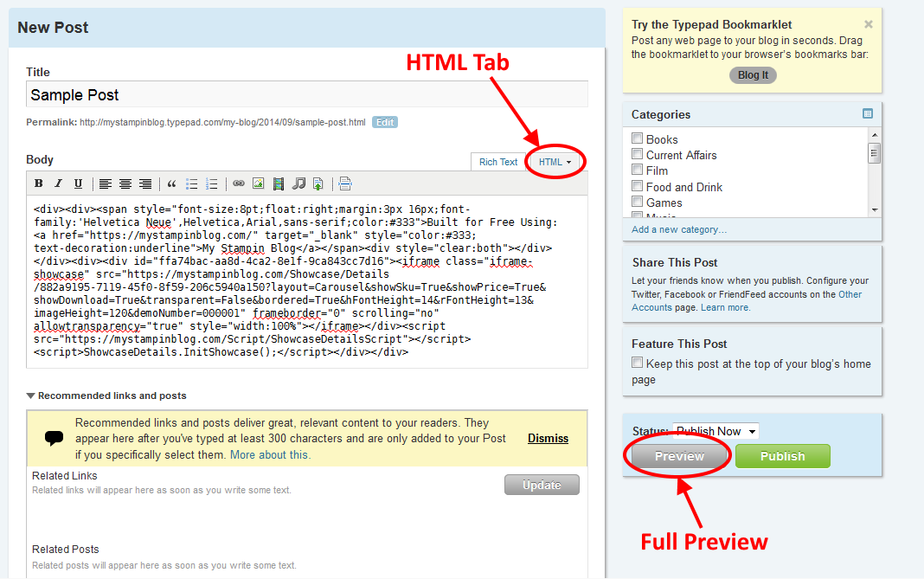Open the Status dropdown Publish Now
924x579 pixels.
tap(715, 431)
